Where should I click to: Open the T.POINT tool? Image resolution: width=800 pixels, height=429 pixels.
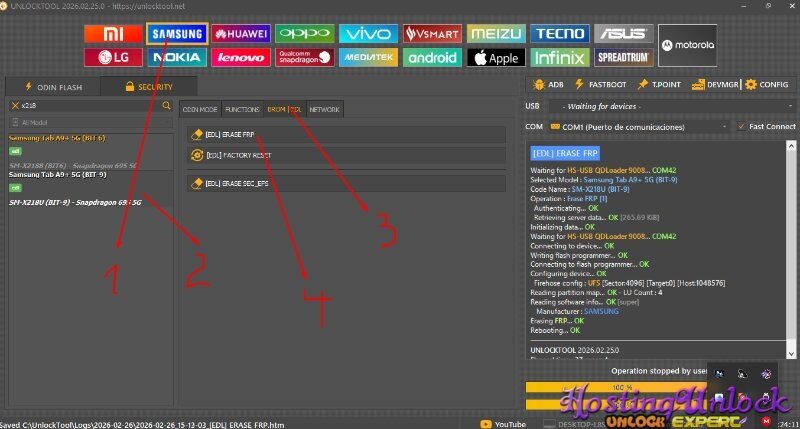tap(659, 85)
